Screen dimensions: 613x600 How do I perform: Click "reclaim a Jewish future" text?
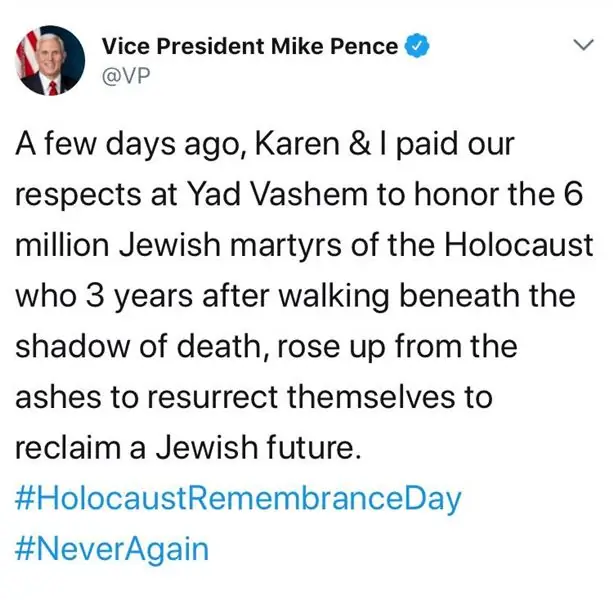tap(185, 448)
